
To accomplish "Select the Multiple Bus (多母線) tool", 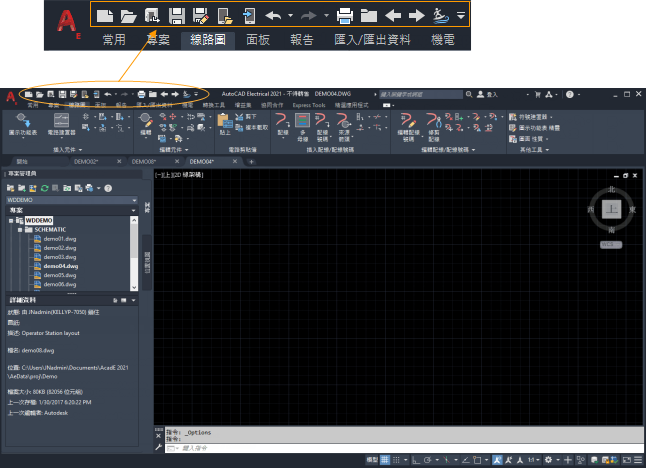I will point(302,127).
